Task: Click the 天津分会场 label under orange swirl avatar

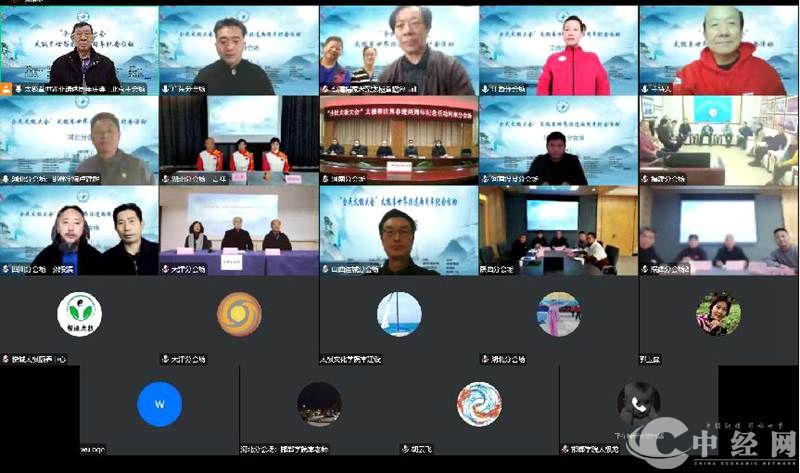Action: pyautogui.click(x=188, y=359)
